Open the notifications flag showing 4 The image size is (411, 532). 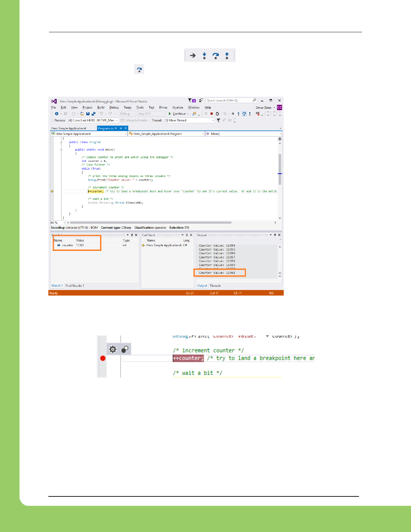(x=192, y=100)
